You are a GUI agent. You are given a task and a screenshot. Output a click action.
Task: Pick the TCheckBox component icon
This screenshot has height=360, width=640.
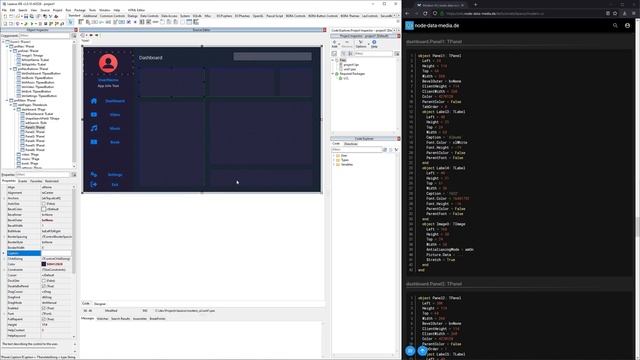point(129,22)
